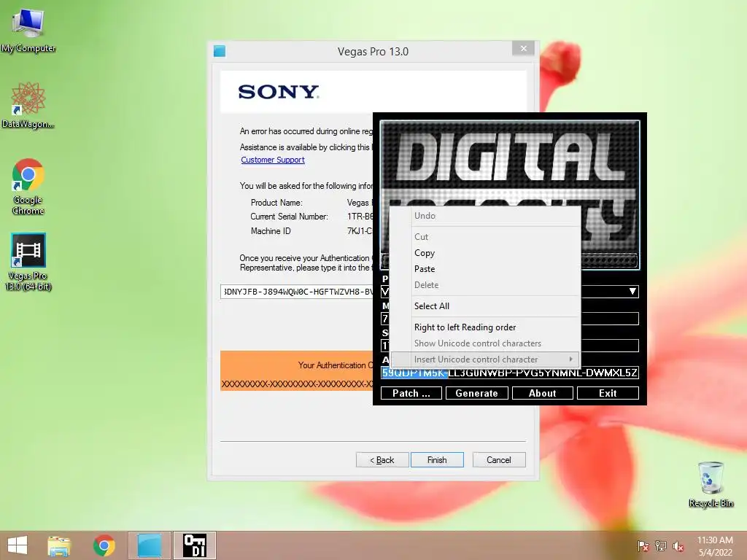Open the Recycle Bin
This screenshot has height=560, width=747.
pyautogui.click(x=711, y=484)
